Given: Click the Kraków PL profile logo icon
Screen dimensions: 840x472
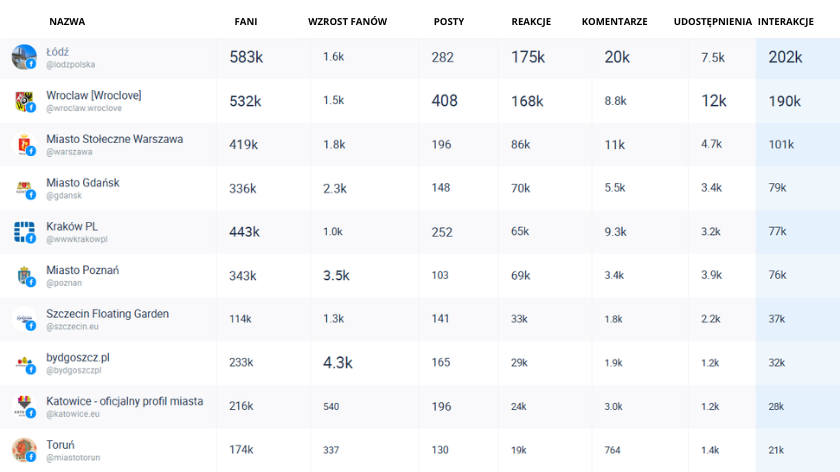Looking at the screenshot, I should (24, 232).
